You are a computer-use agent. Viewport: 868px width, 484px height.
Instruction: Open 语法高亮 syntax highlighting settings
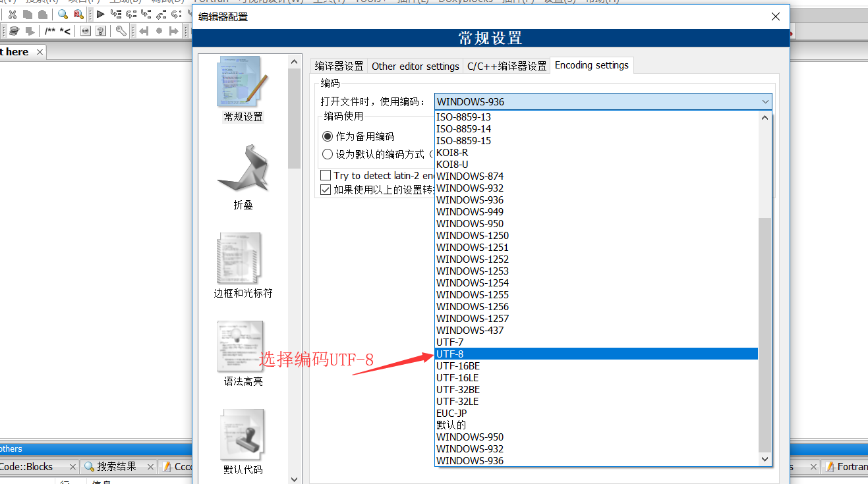pyautogui.click(x=239, y=344)
